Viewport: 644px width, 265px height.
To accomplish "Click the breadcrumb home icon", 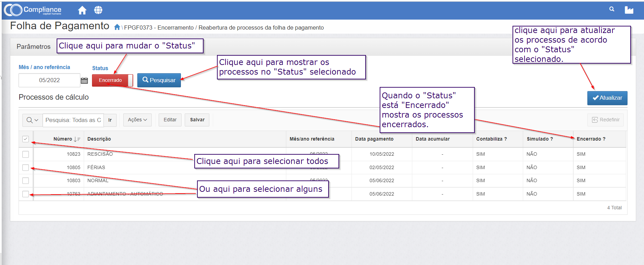I will point(117,27).
